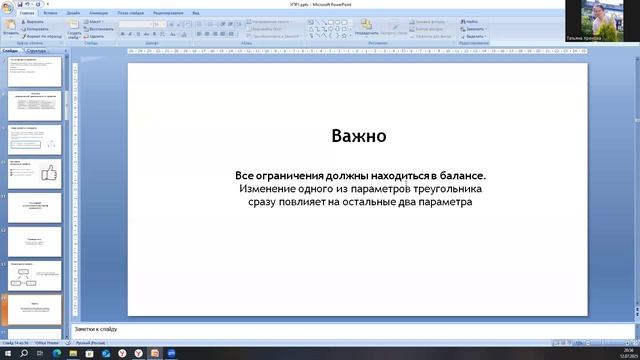Activate Format Painter (Формат по образцу)
The height and width of the screenshot is (360, 640).
(x=42, y=36)
